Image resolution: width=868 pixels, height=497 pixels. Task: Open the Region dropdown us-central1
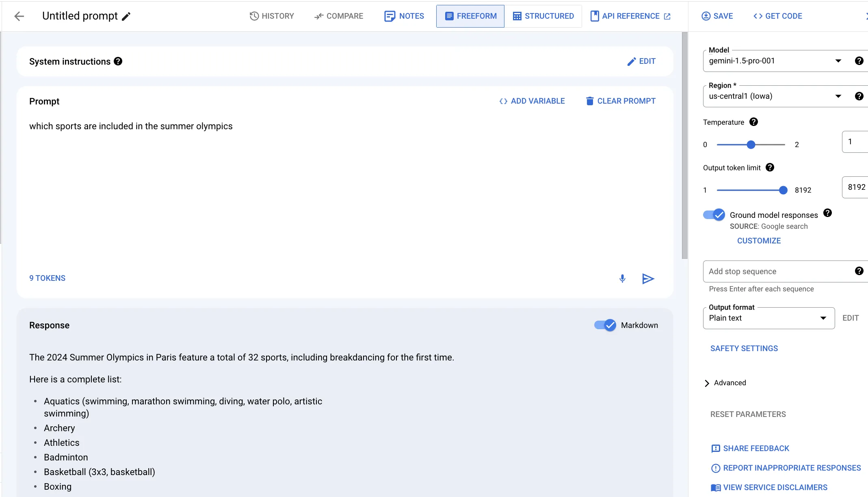[x=772, y=96]
